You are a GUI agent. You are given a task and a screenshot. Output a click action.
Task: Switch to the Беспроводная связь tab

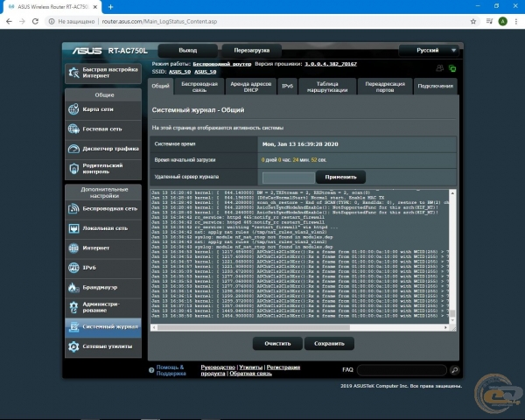point(199,87)
